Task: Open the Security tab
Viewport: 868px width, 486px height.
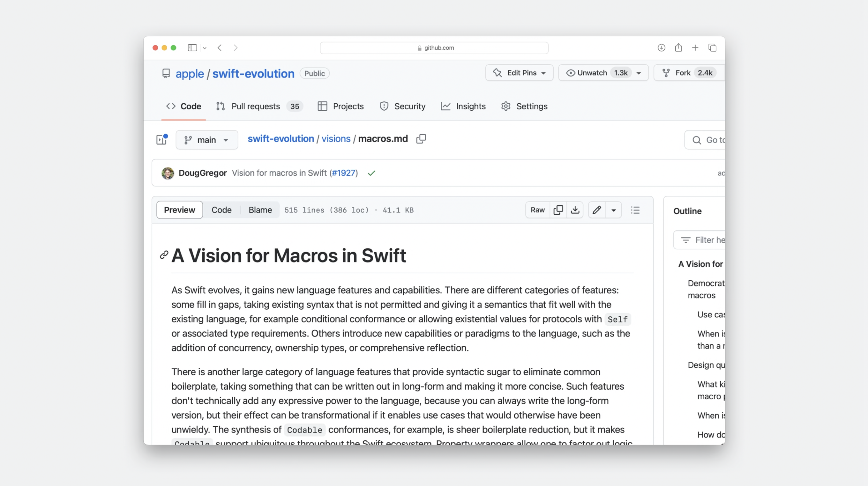Action: click(402, 106)
